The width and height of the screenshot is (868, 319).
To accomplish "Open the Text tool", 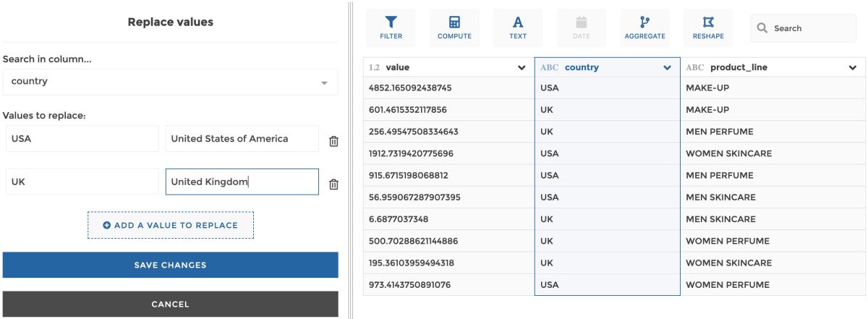I will pos(518,28).
